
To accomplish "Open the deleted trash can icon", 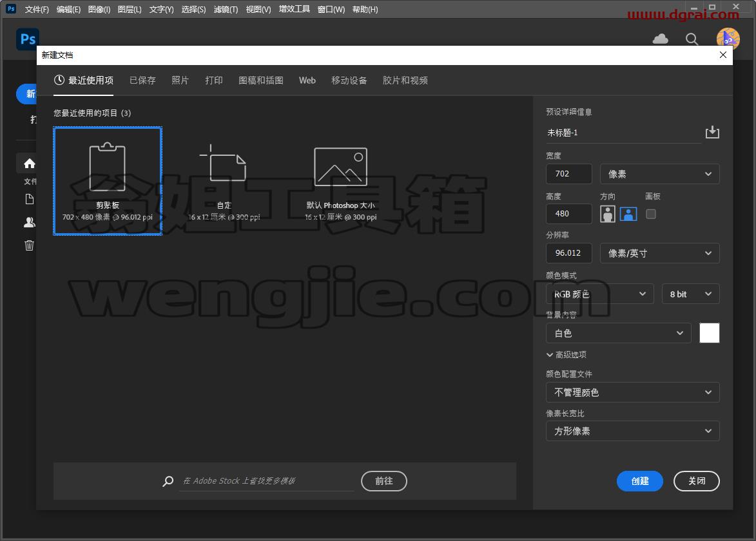I will pos(30,245).
